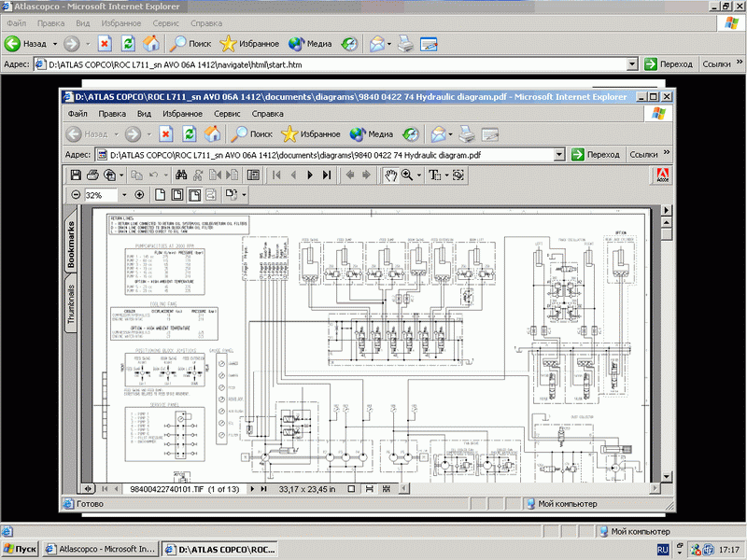The width and height of the screenshot is (747, 560).
Task: Jump to last page using Acrobat toolbar
Action: [327, 175]
